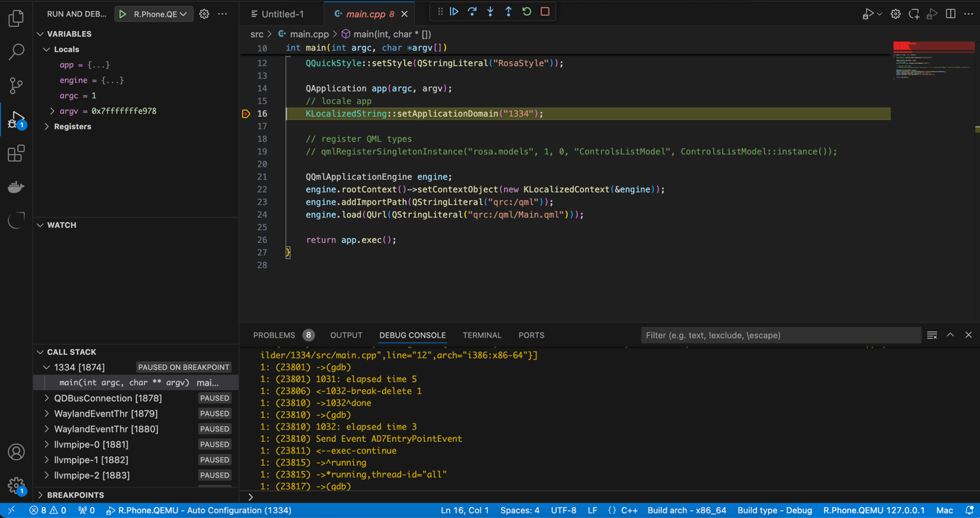Toggle the split editor layout button

coord(951,14)
